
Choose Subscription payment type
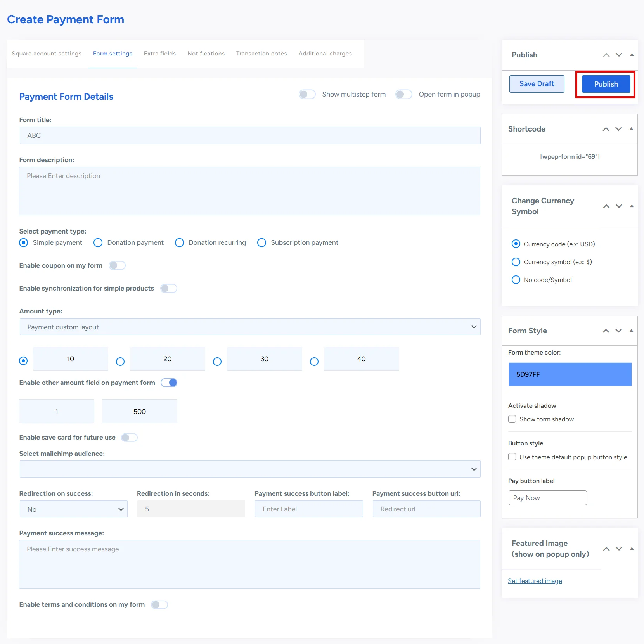[262, 242]
